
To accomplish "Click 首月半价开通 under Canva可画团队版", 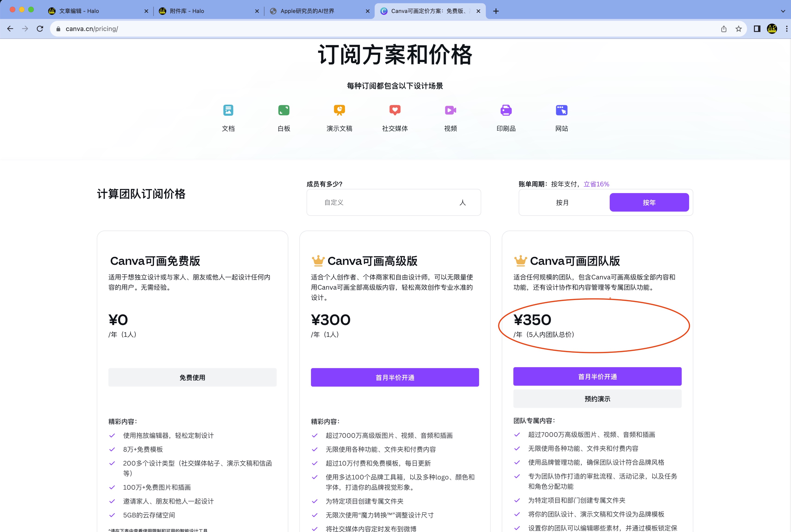I will pyautogui.click(x=597, y=376).
